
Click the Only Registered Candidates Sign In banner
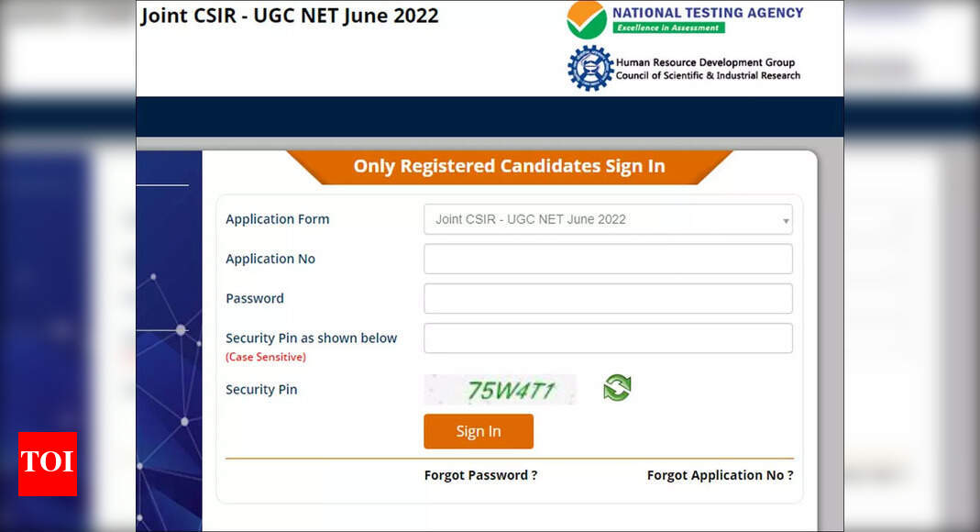coord(510,167)
